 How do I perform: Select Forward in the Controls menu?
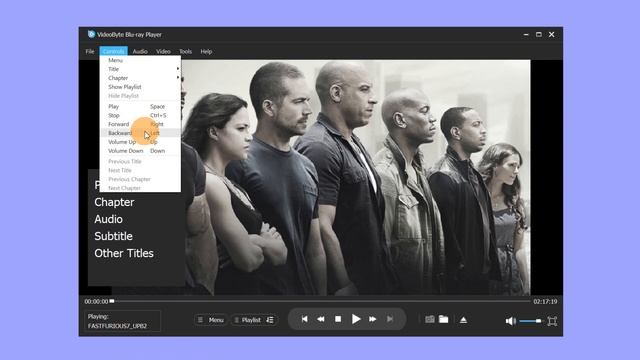[x=140, y=124]
